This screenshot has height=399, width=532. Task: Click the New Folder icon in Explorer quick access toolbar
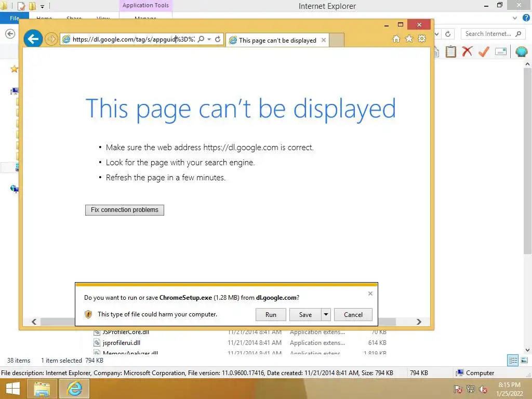(33, 6)
